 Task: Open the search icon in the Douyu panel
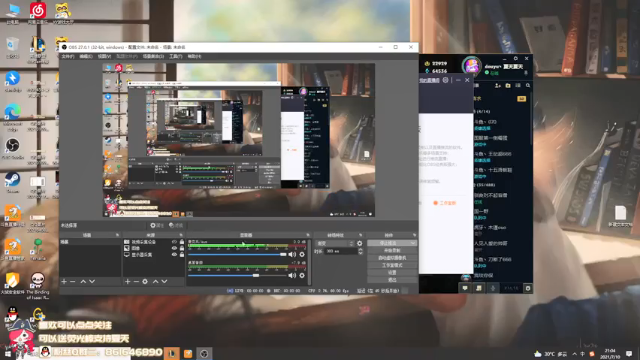point(528,86)
